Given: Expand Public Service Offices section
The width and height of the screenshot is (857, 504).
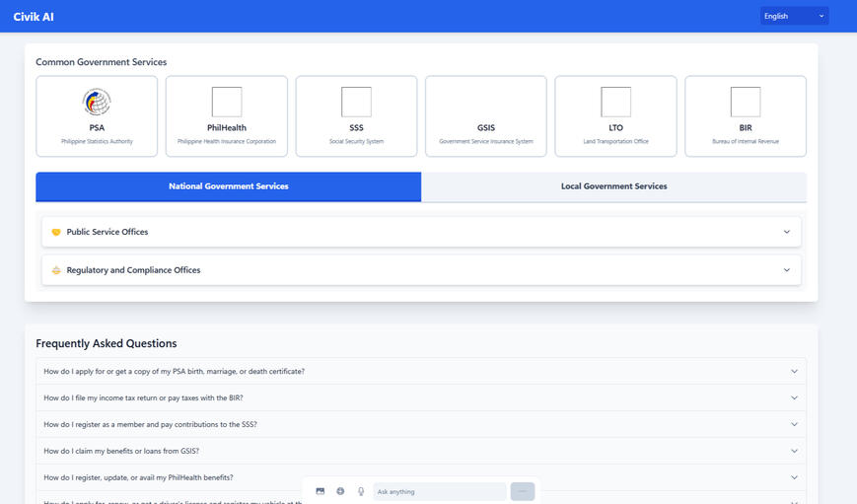Looking at the screenshot, I should tap(421, 232).
